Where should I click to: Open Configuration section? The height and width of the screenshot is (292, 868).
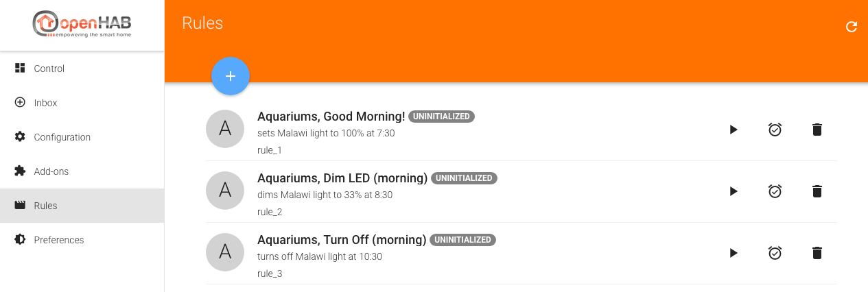(82, 137)
